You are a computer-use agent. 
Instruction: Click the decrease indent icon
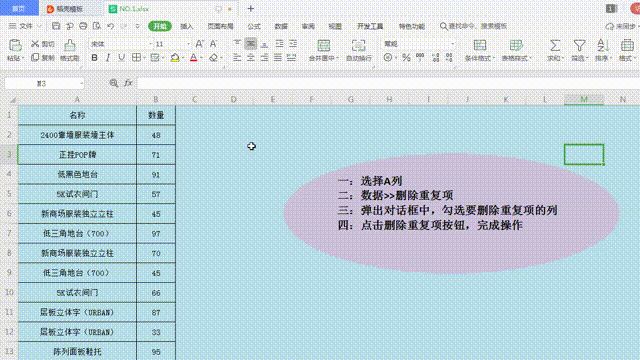click(x=279, y=43)
